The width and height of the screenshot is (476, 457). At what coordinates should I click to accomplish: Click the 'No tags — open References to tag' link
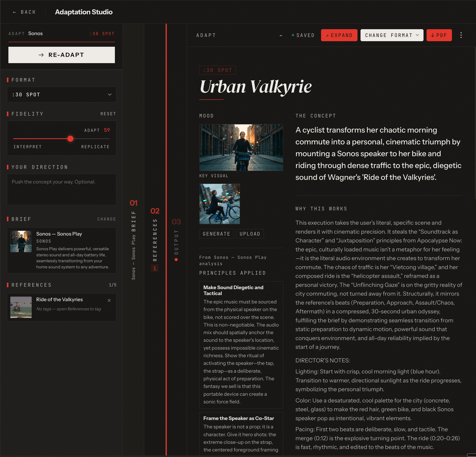pyautogui.click(x=69, y=309)
